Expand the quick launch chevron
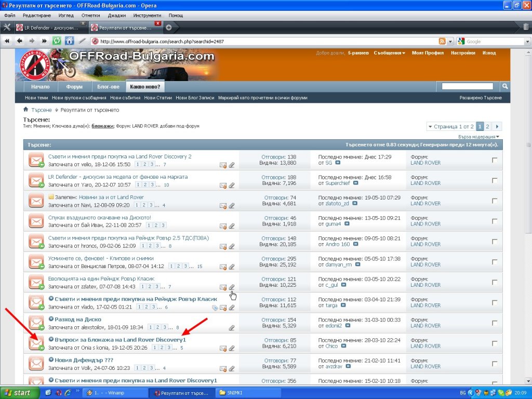Image resolution: width=532 pixels, height=399 pixels. (x=77, y=391)
